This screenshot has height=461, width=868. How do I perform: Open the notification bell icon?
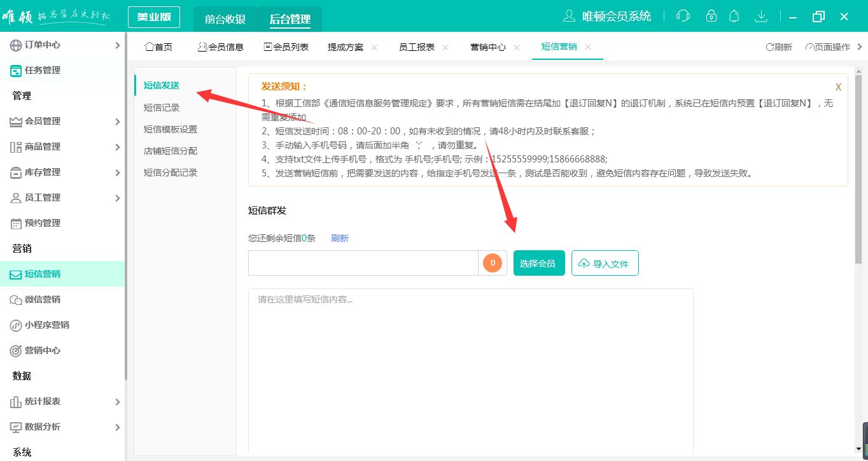click(x=734, y=15)
